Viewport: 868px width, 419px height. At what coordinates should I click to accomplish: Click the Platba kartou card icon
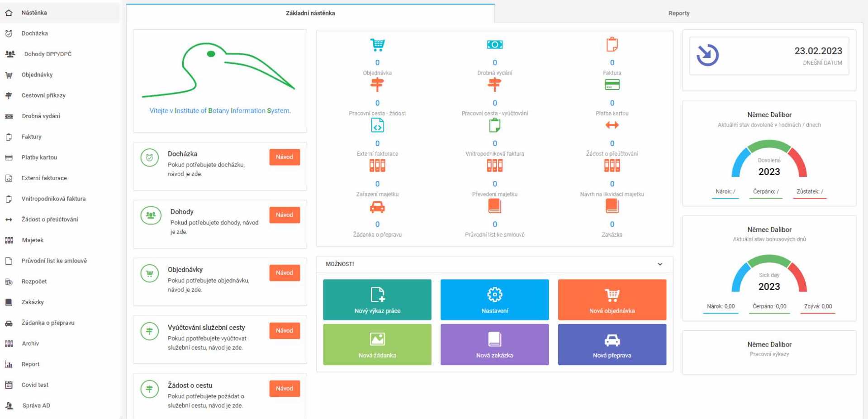coord(612,85)
